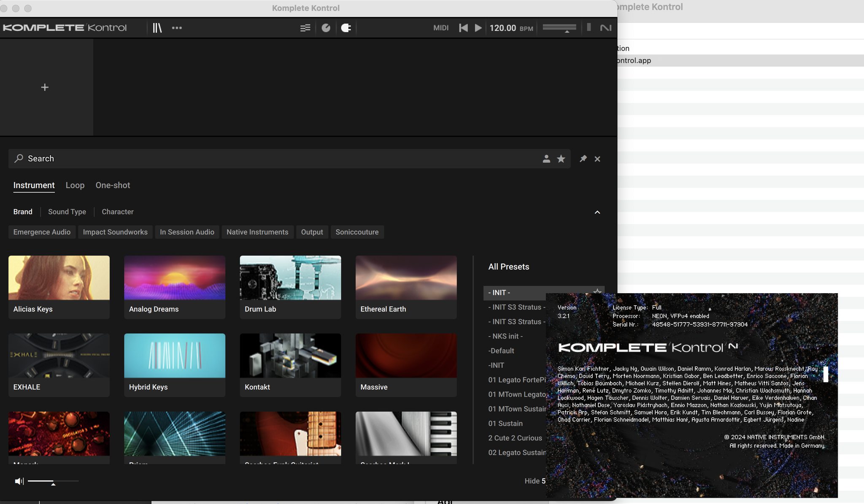The width and height of the screenshot is (864, 504).
Task: Open the Kontakt instrument
Action: pyautogui.click(x=290, y=365)
